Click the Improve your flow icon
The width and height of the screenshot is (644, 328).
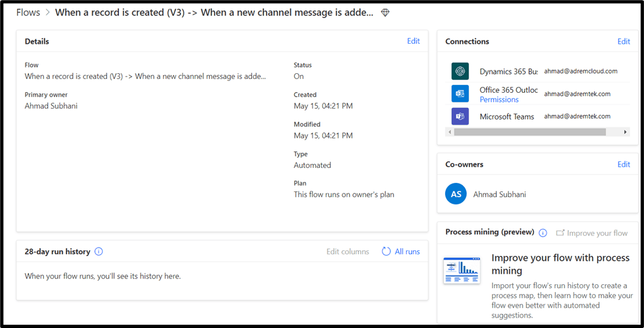click(x=560, y=233)
